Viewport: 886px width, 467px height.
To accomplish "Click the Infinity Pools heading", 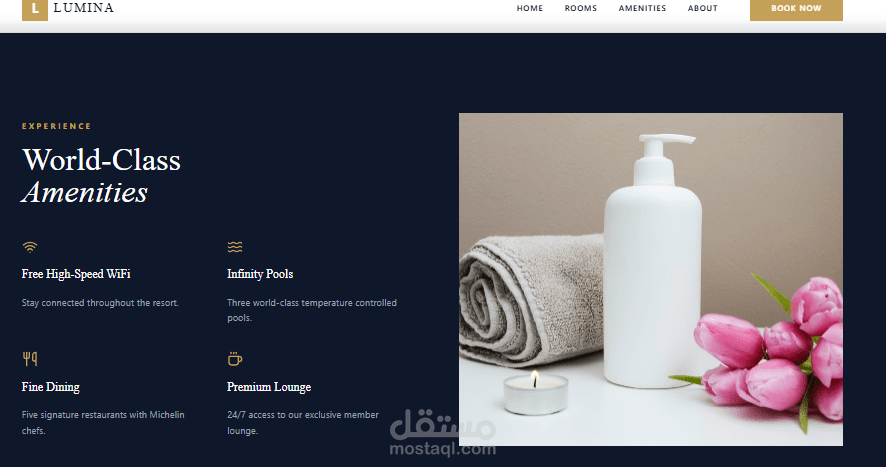I will pyautogui.click(x=260, y=274).
